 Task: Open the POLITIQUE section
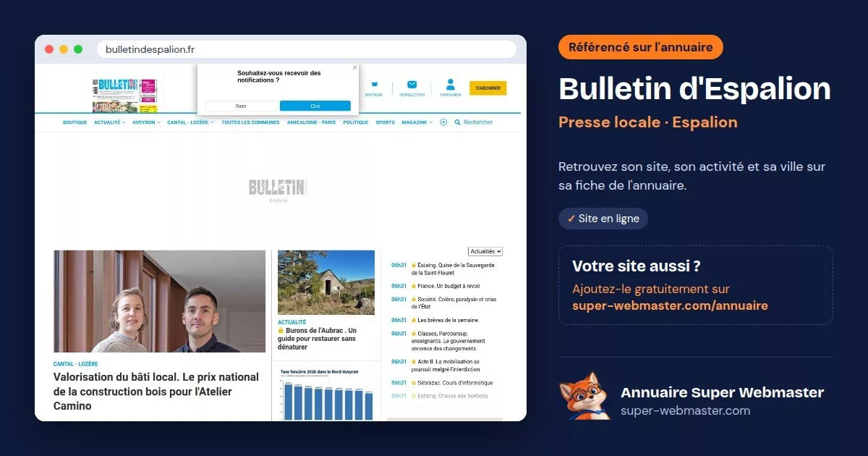pyautogui.click(x=356, y=122)
